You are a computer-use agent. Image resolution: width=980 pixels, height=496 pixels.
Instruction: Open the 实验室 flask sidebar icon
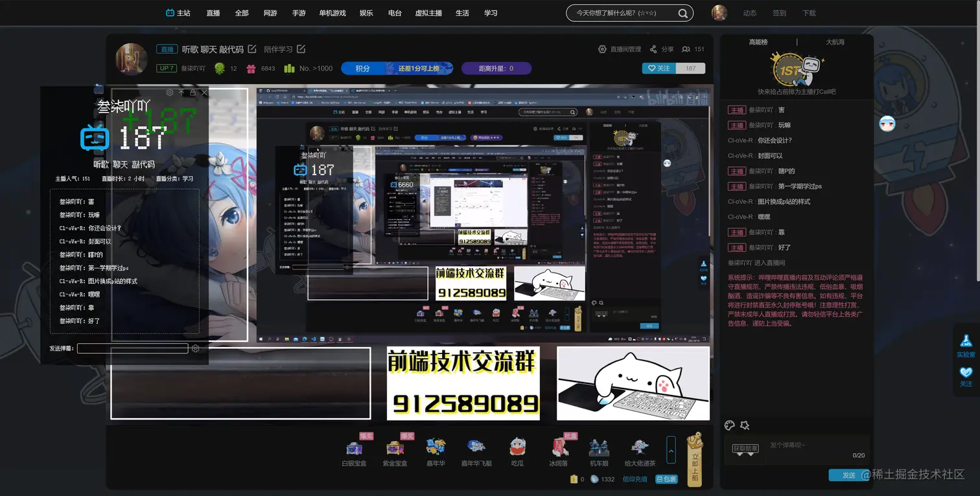[966, 346]
